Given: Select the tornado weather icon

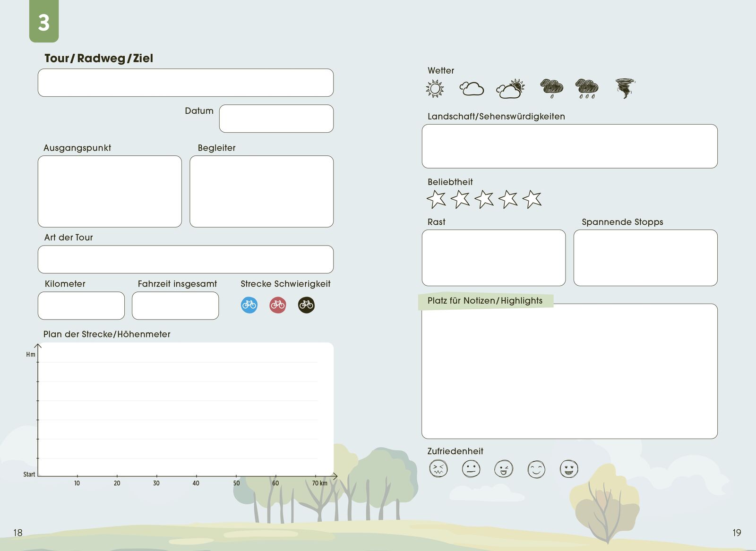Looking at the screenshot, I should click(x=625, y=88).
